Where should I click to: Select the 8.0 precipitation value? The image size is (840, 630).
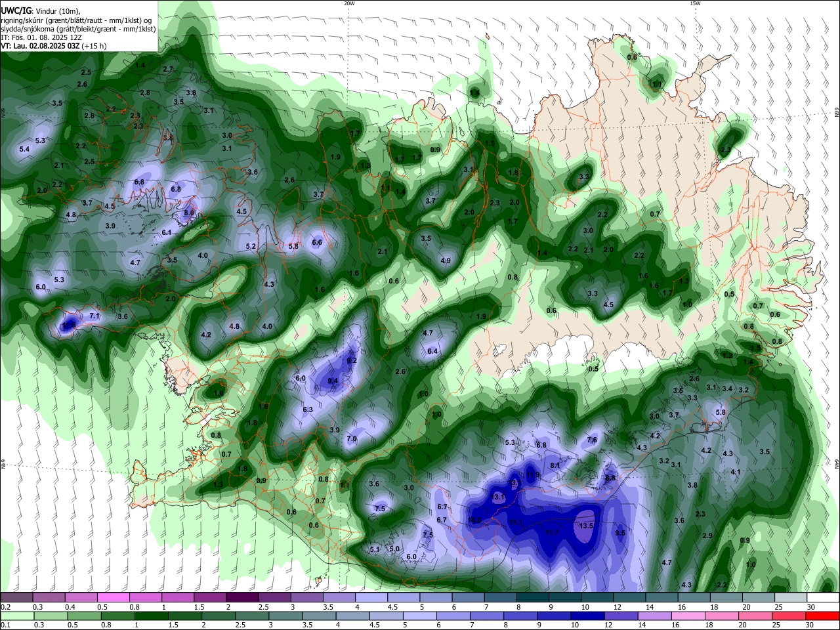189,213
